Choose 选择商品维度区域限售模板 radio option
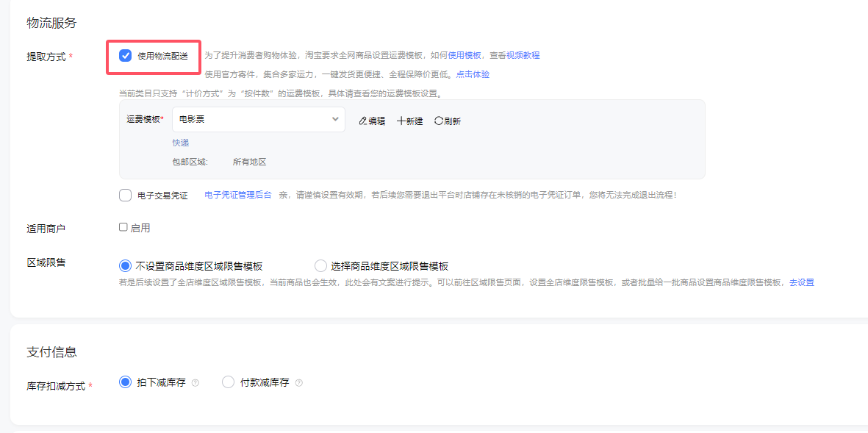Screen dimensions: 868x433 [320, 265]
